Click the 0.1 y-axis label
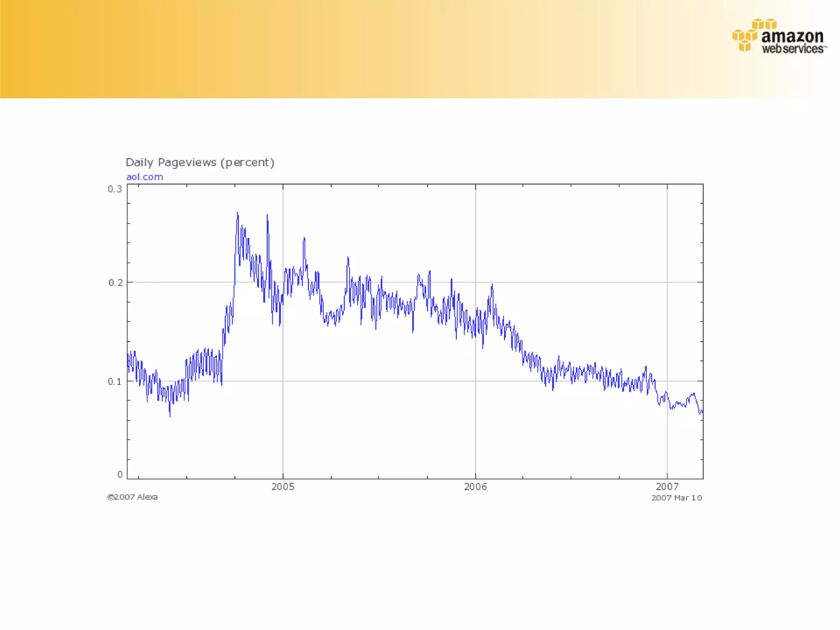The width and height of the screenshot is (840, 630). [x=115, y=381]
